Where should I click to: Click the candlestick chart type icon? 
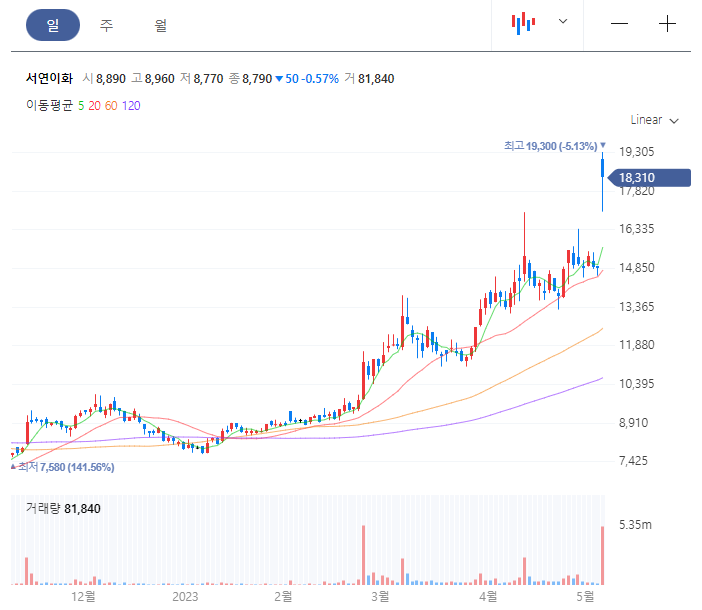523,23
